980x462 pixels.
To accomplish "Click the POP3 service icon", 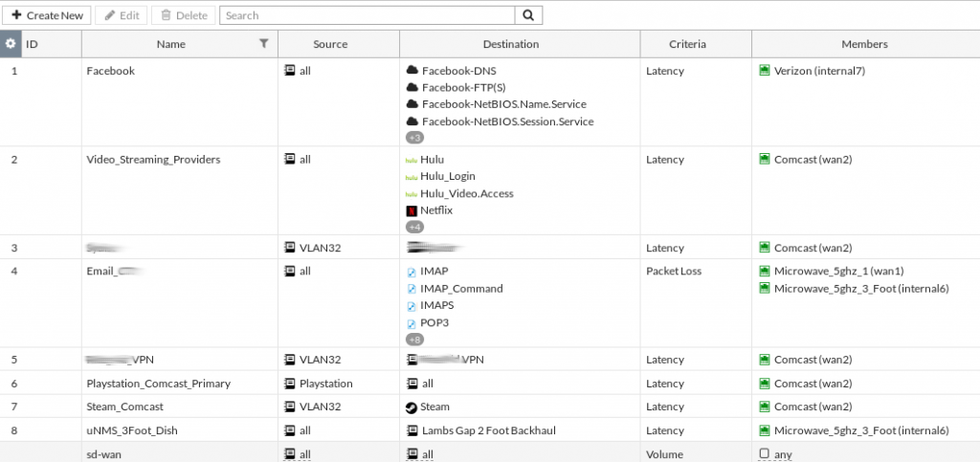I will 412,323.
